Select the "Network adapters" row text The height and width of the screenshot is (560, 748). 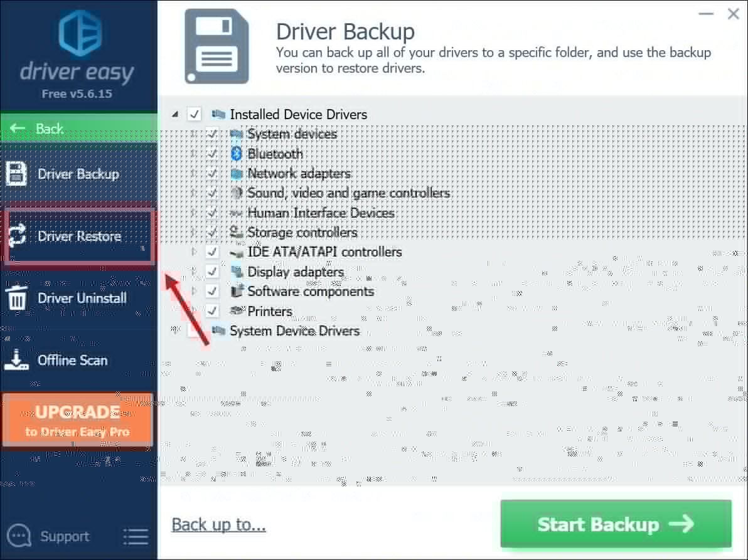coord(299,173)
